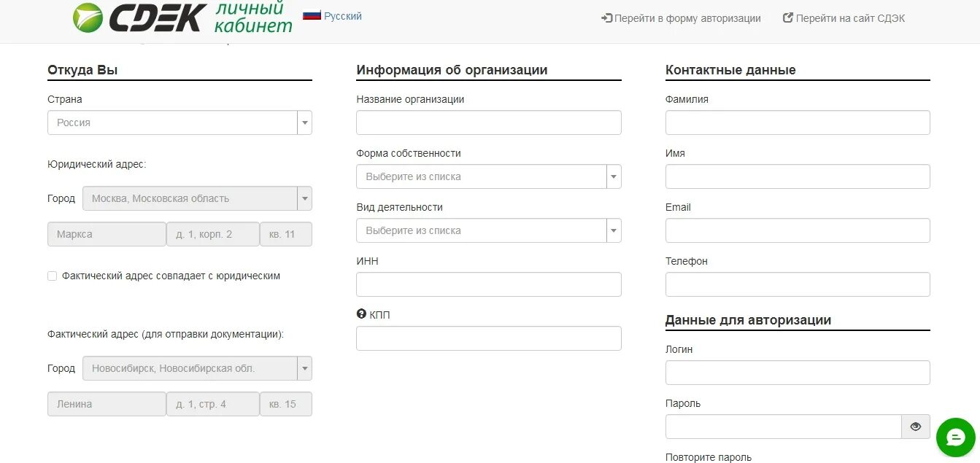Enable Фактический адрес совпадает с юридическим

(x=52, y=276)
